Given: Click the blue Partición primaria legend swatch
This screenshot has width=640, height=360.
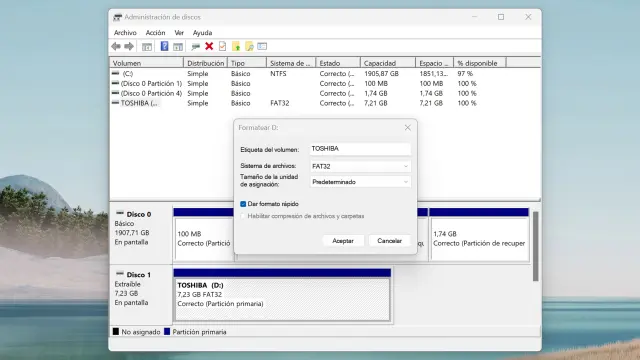Looking at the screenshot, I should coord(167,331).
